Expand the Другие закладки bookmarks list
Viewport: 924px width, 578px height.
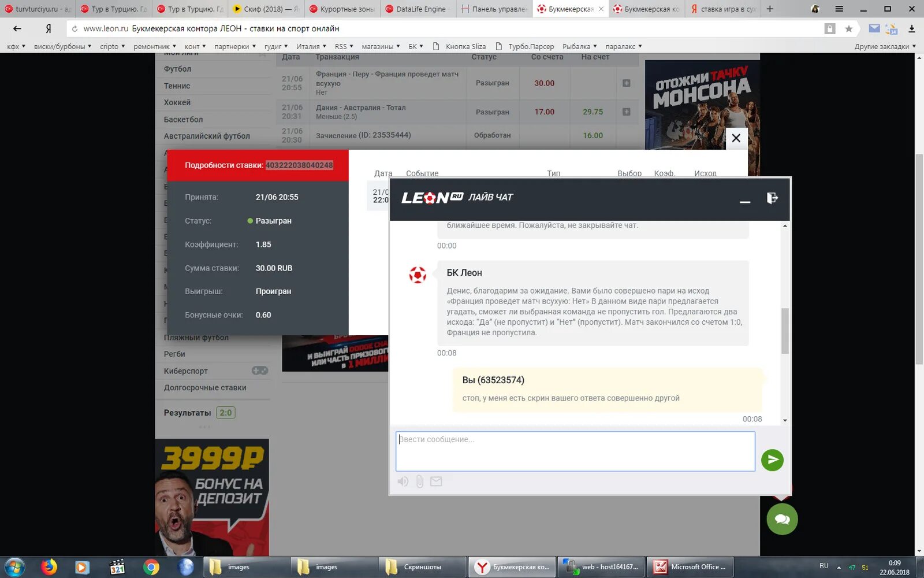885,46
